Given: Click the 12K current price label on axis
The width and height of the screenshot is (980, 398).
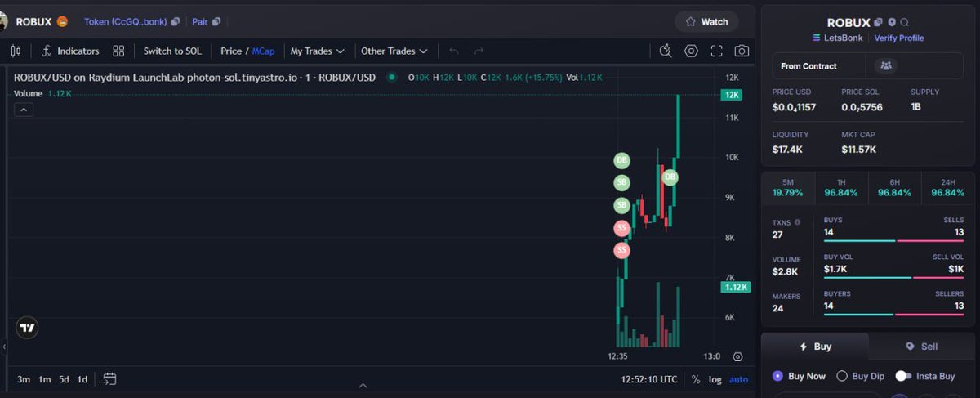Looking at the screenshot, I should [731, 95].
